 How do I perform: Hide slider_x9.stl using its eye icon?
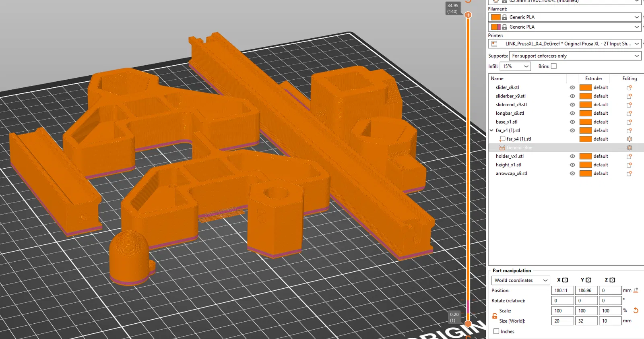pyautogui.click(x=572, y=87)
